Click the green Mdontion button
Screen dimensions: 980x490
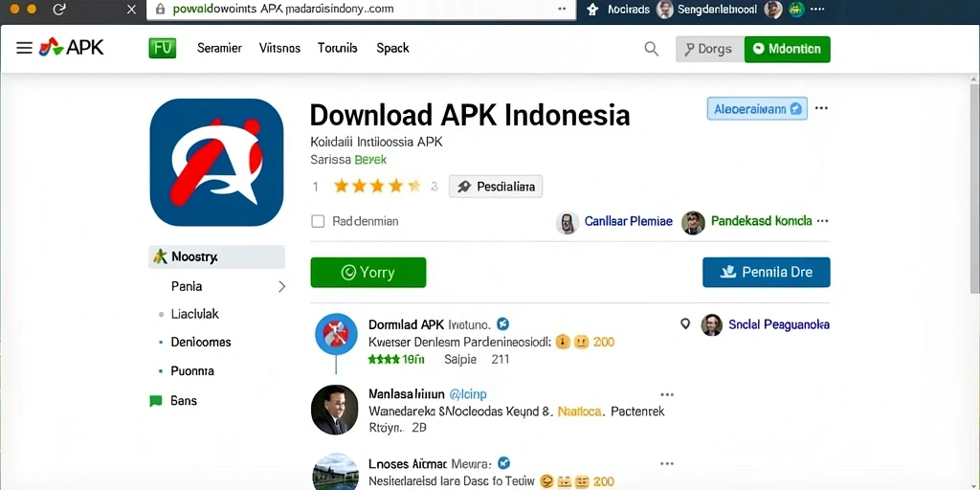click(x=788, y=49)
